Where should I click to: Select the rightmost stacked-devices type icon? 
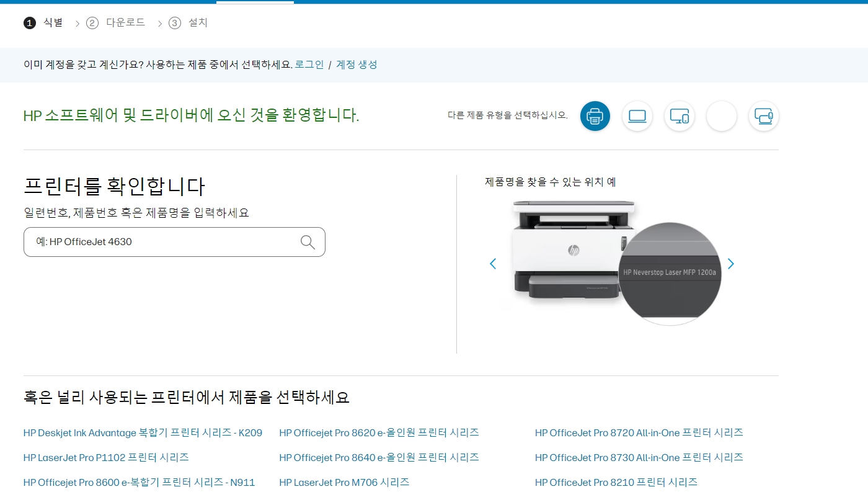point(763,116)
